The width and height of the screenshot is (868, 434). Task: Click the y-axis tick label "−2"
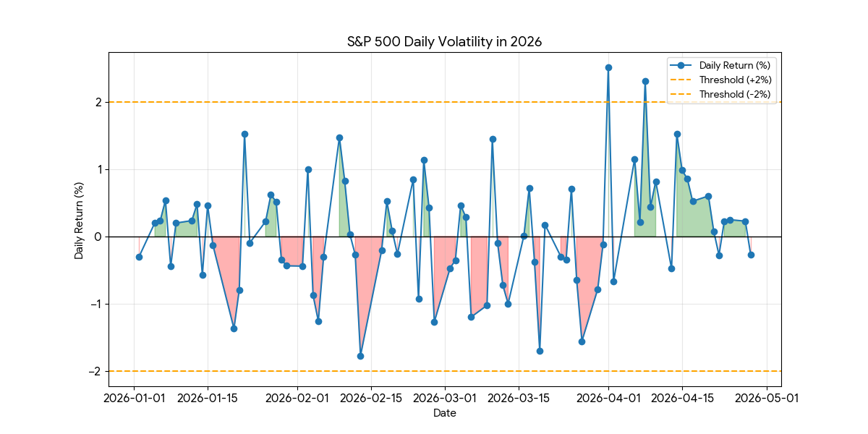click(94, 371)
